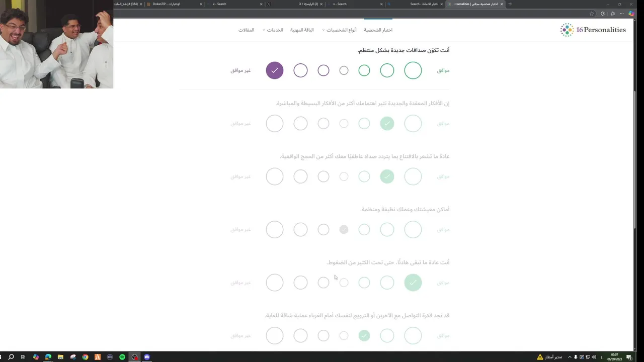Select strongest disagree for complex ideas question
This screenshot has width=644, height=362.
[x=275, y=123]
